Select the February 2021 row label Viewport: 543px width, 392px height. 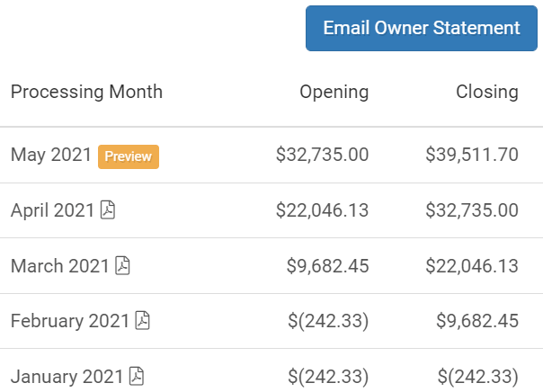click(x=70, y=321)
